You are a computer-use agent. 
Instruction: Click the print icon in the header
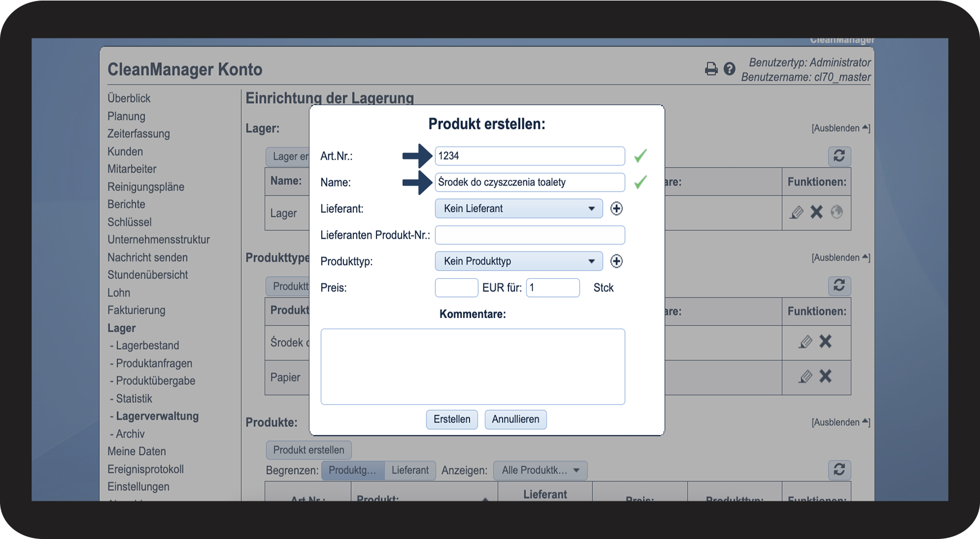pyautogui.click(x=710, y=69)
